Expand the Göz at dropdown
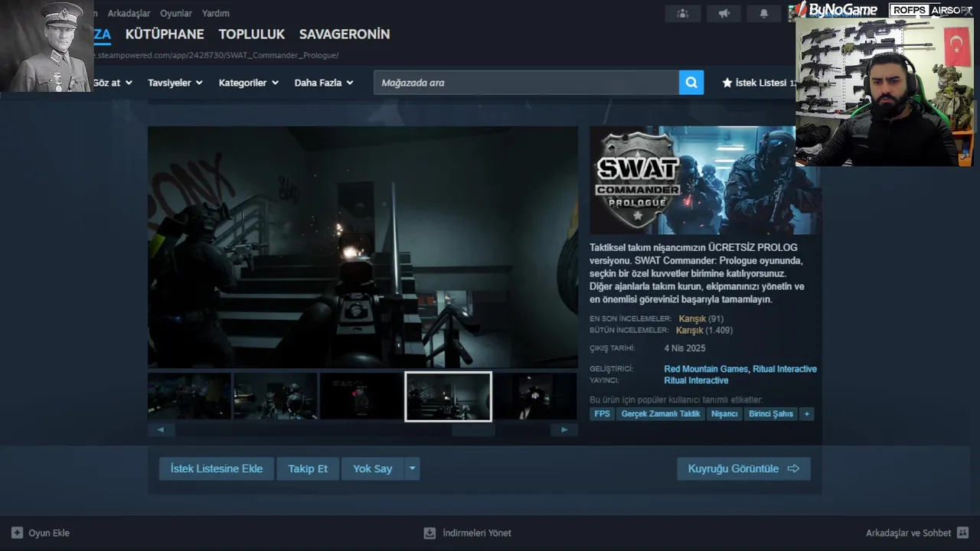 coord(113,83)
